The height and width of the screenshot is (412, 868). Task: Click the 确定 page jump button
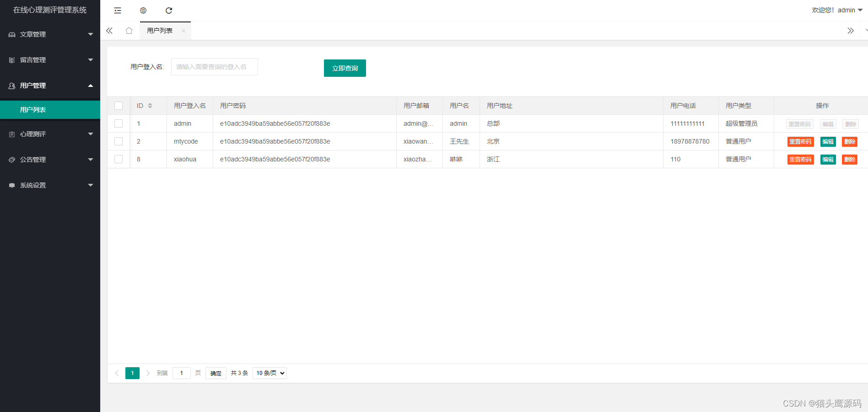(216, 373)
